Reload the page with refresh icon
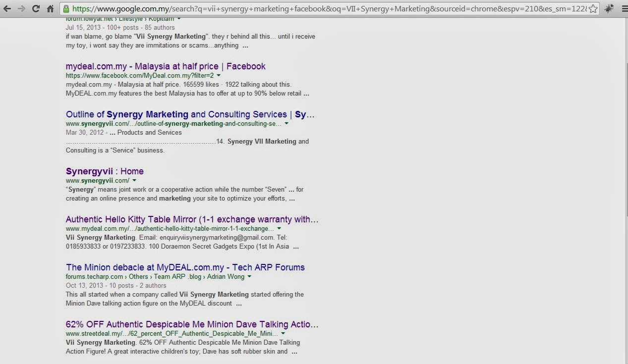This screenshot has width=628, height=364. (36, 8)
